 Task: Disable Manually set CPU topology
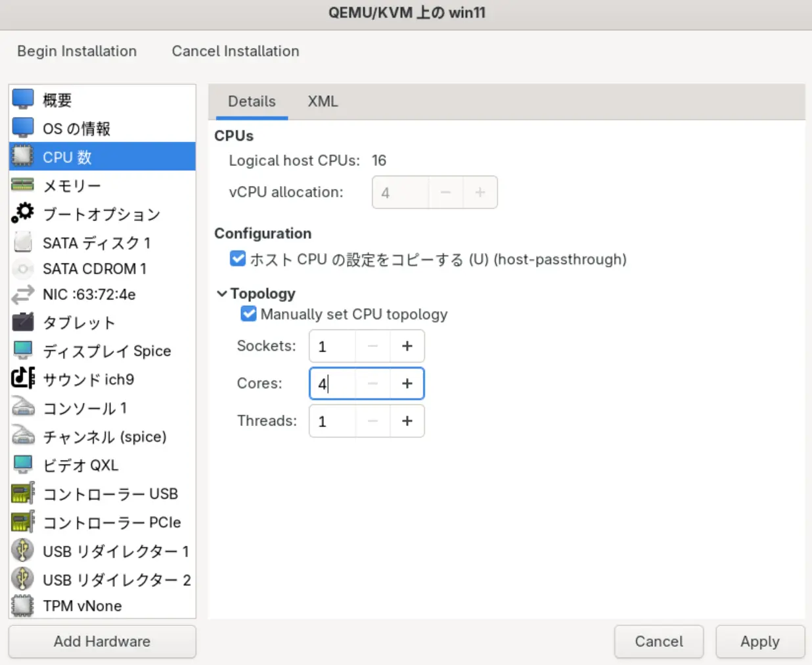tap(248, 313)
